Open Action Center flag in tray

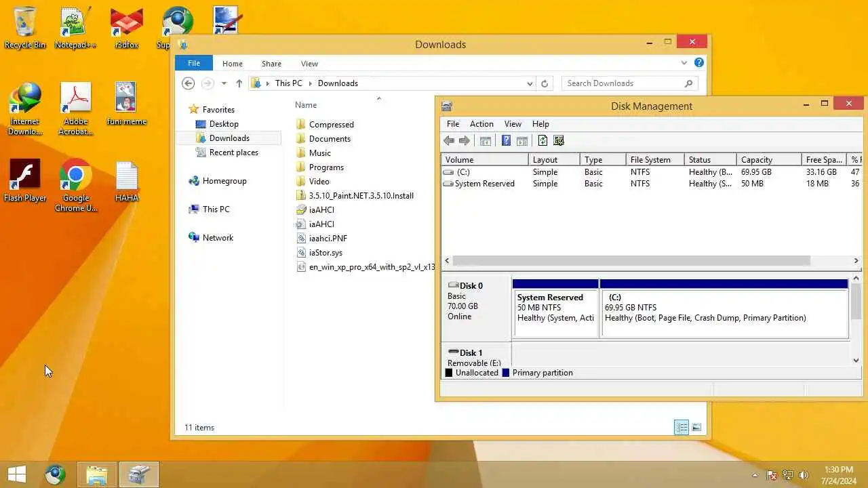771,475
